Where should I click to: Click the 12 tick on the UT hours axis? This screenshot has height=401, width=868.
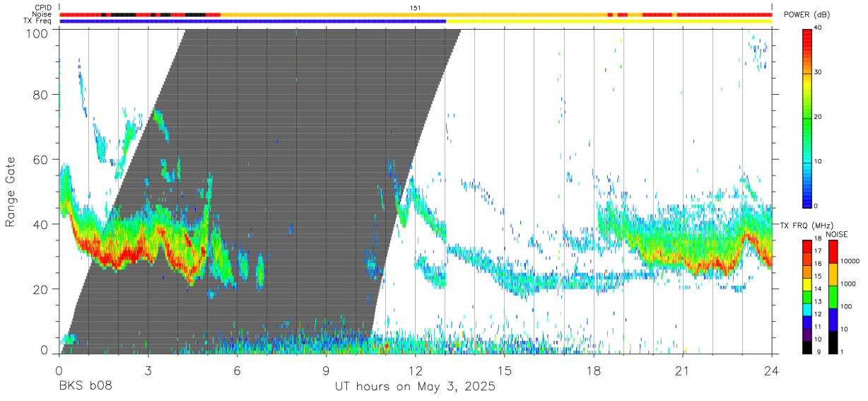[416, 370]
